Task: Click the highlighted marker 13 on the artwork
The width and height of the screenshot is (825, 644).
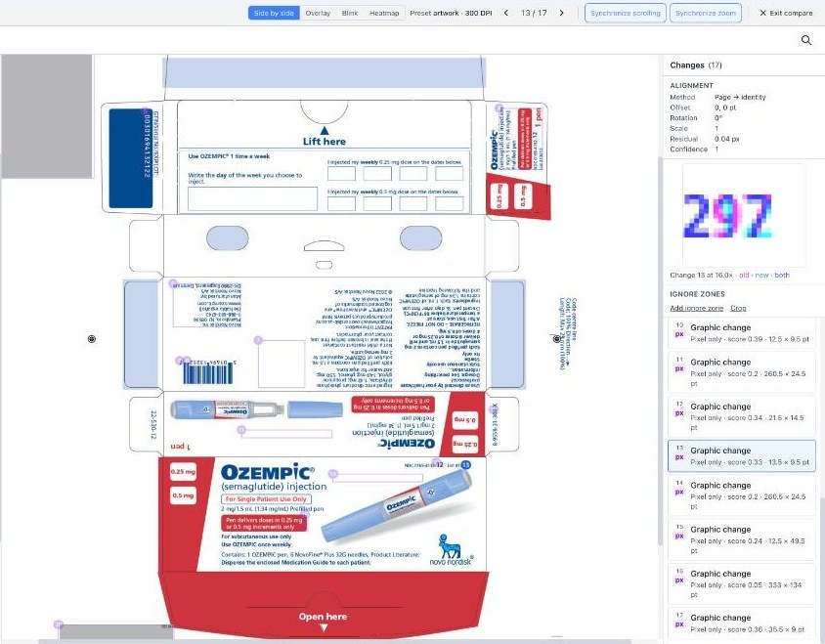Action: (465, 464)
